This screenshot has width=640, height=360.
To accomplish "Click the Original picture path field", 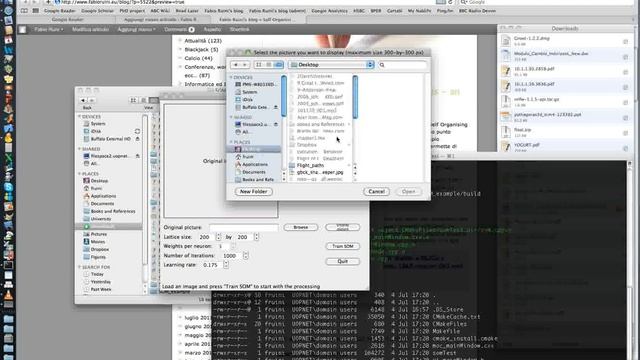I will pyautogui.click(x=244, y=227).
